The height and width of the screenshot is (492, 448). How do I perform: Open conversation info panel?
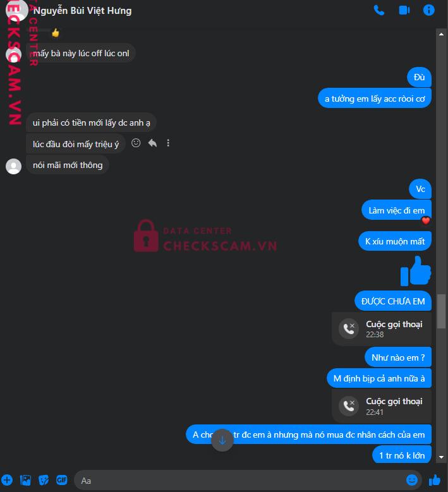tap(428, 10)
